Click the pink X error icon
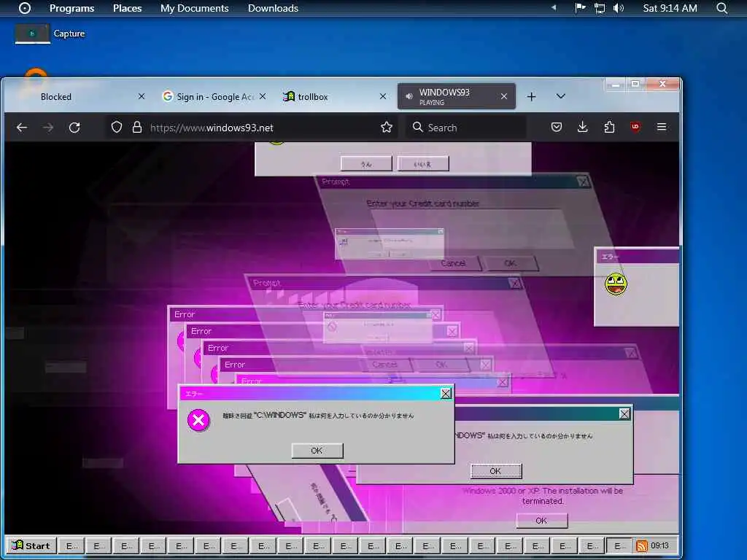 pos(198,421)
